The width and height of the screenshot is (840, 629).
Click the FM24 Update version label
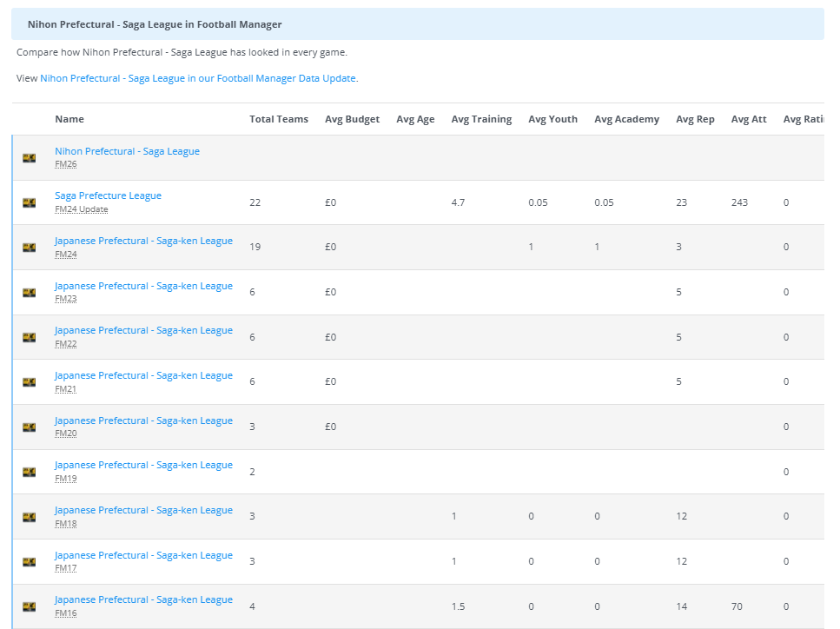[x=81, y=209]
